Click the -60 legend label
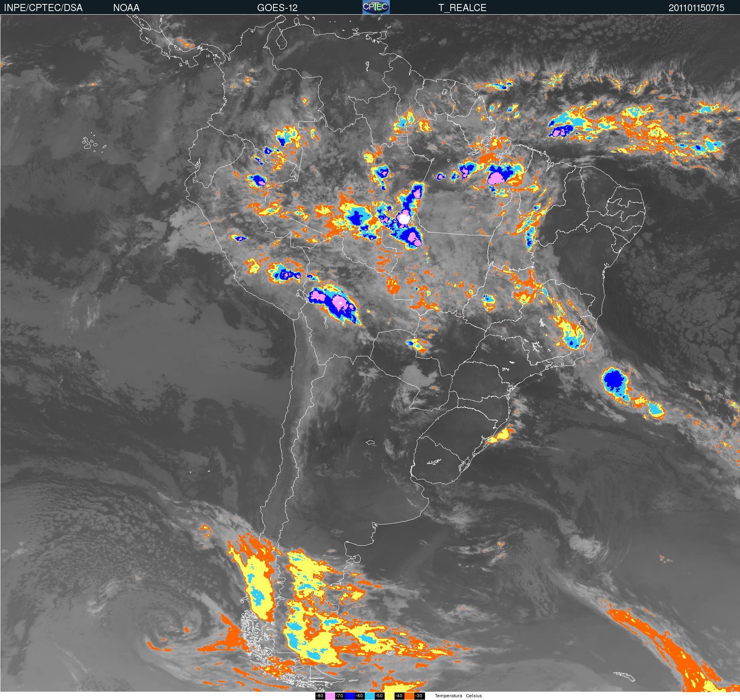Image resolution: width=740 pixels, height=700 pixels. [360, 696]
